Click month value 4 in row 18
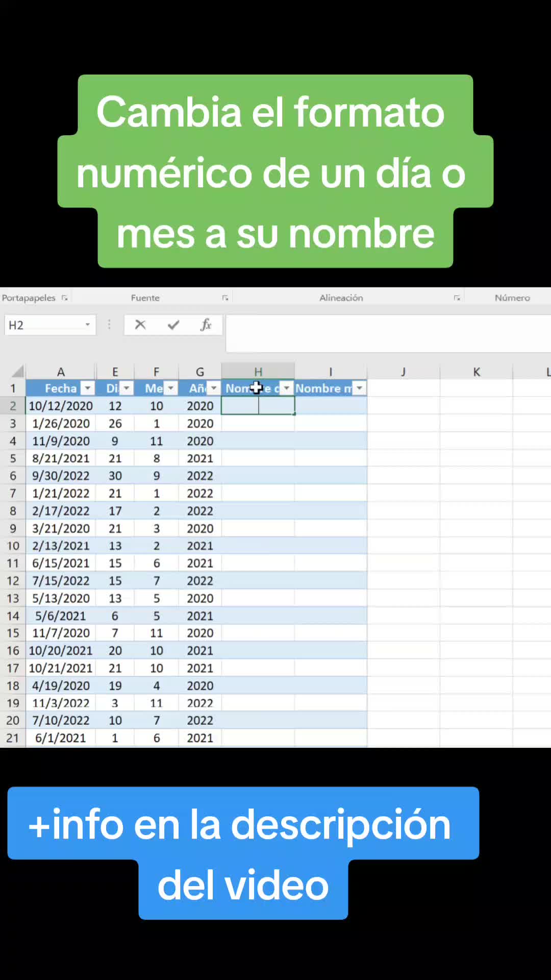This screenshot has height=980, width=551. pyautogui.click(x=157, y=685)
